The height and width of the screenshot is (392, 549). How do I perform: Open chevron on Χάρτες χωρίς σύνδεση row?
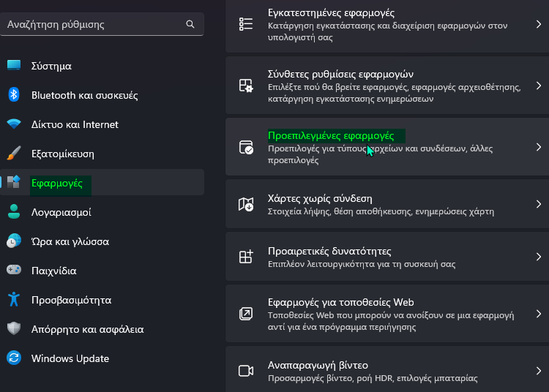pyautogui.click(x=539, y=204)
